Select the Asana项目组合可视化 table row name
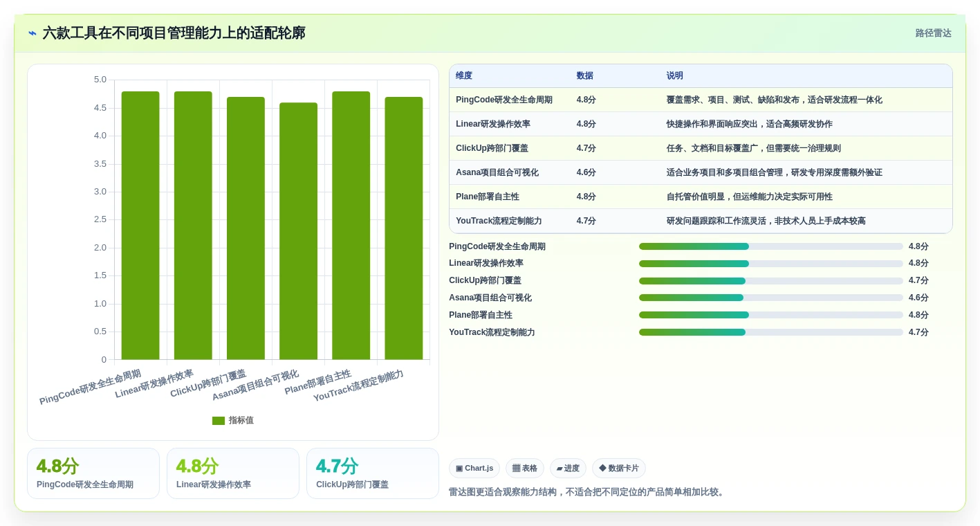 [497, 172]
